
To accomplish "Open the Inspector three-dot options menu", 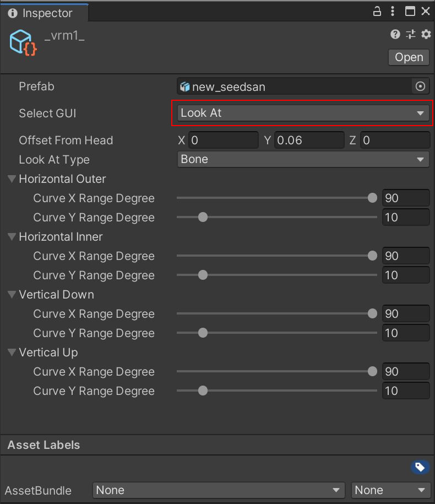I will tap(393, 11).
